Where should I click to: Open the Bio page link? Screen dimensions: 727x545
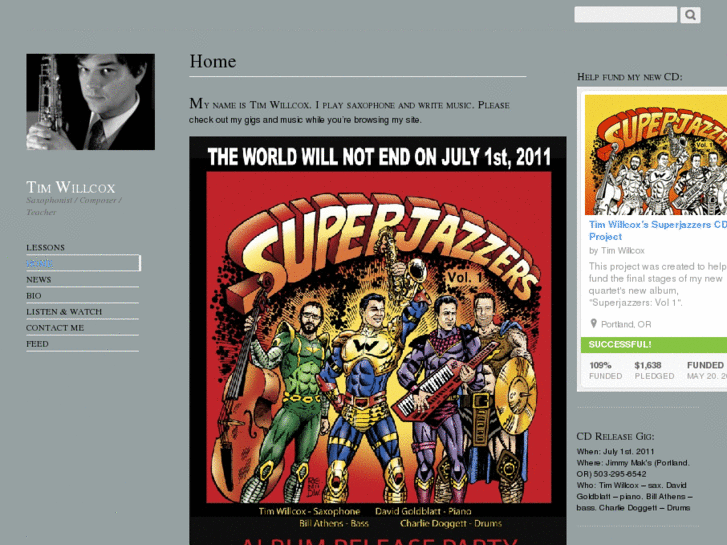34,295
